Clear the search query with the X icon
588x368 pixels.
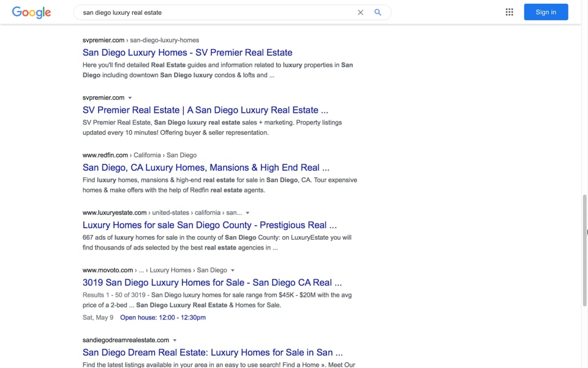click(360, 12)
